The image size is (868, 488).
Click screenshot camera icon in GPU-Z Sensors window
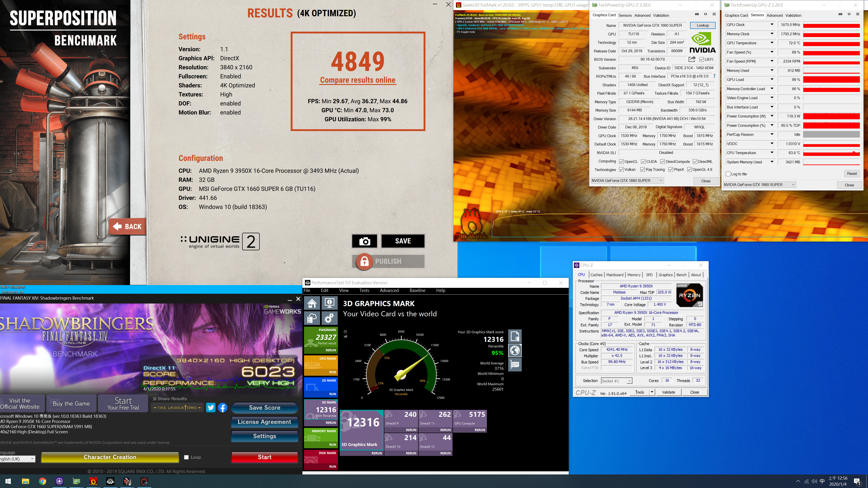coord(840,14)
